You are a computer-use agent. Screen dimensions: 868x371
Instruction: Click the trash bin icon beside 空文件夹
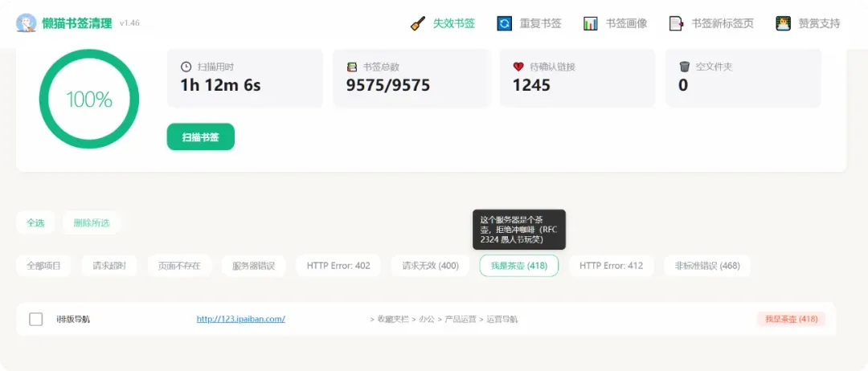point(684,67)
